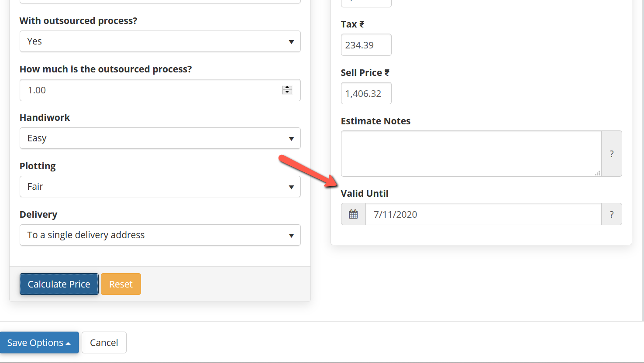This screenshot has height=363, width=644.
Task: Click the Cancel button
Action: tap(104, 342)
